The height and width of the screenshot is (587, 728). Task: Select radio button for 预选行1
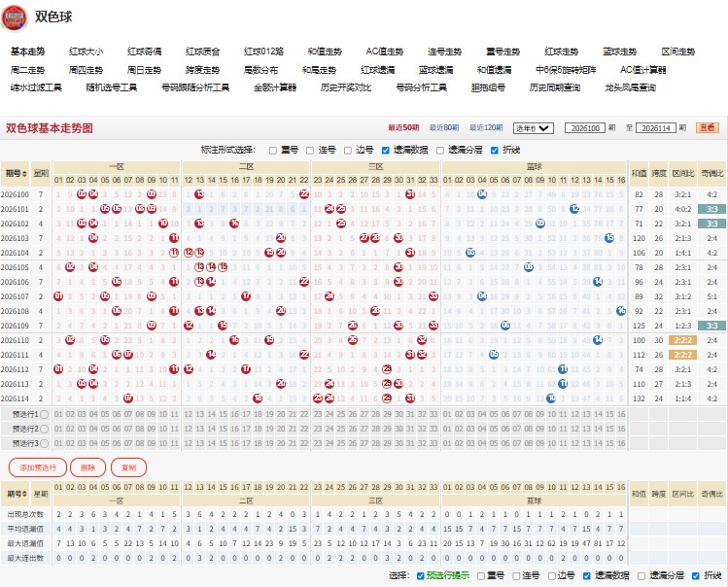tap(44, 414)
